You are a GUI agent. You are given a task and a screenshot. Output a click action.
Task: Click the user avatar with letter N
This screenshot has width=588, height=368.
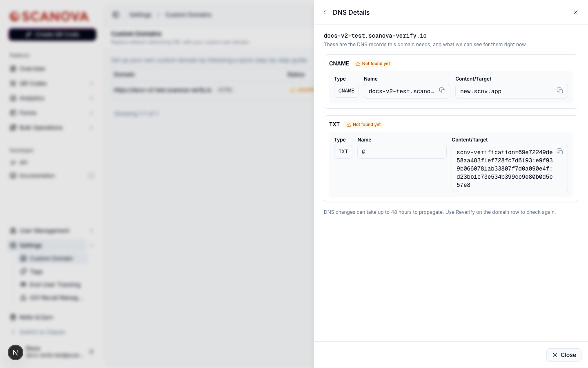click(x=16, y=352)
